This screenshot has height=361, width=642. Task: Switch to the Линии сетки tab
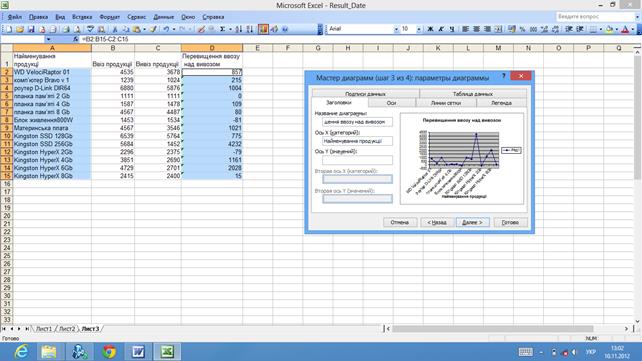coord(445,103)
